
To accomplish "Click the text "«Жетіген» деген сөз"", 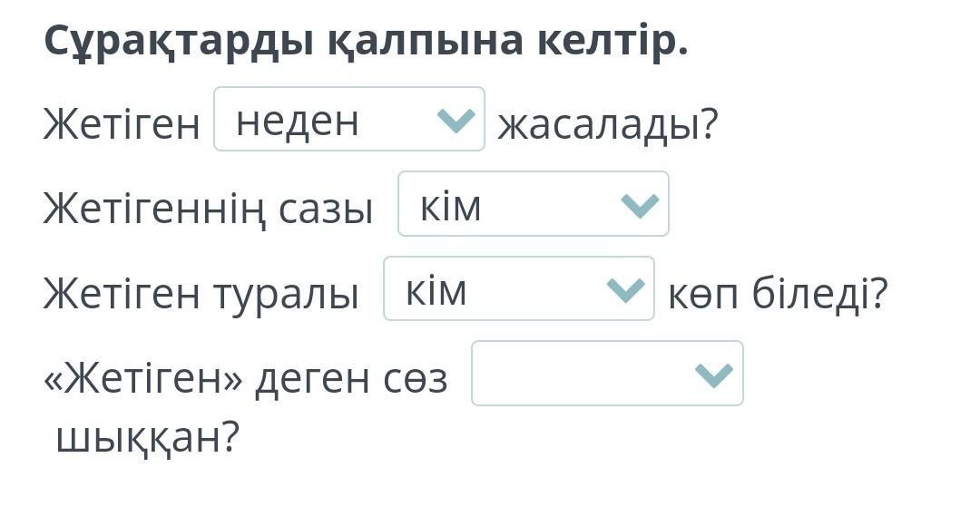I will click(x=246, y=379).
